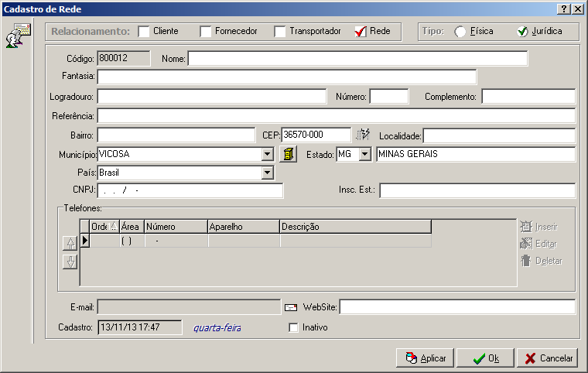Open the município search book icon

point(288,154)
